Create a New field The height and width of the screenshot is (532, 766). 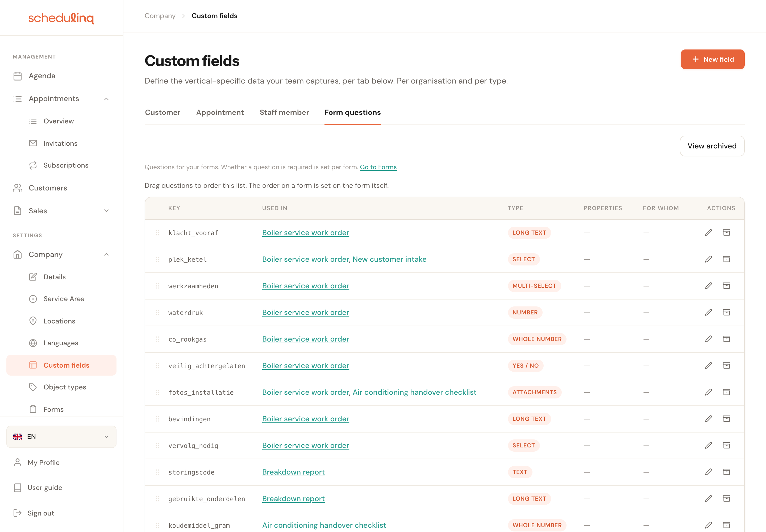[713, 59]
